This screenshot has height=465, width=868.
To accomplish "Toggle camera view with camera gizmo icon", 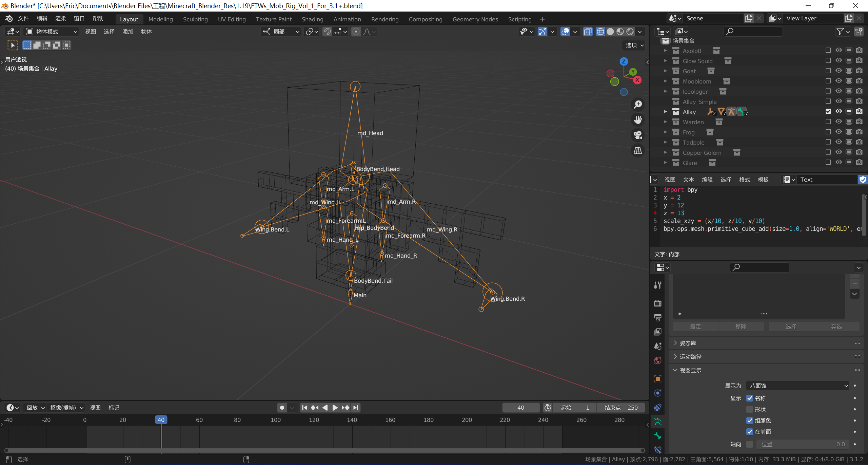I will tap(638, 135).
